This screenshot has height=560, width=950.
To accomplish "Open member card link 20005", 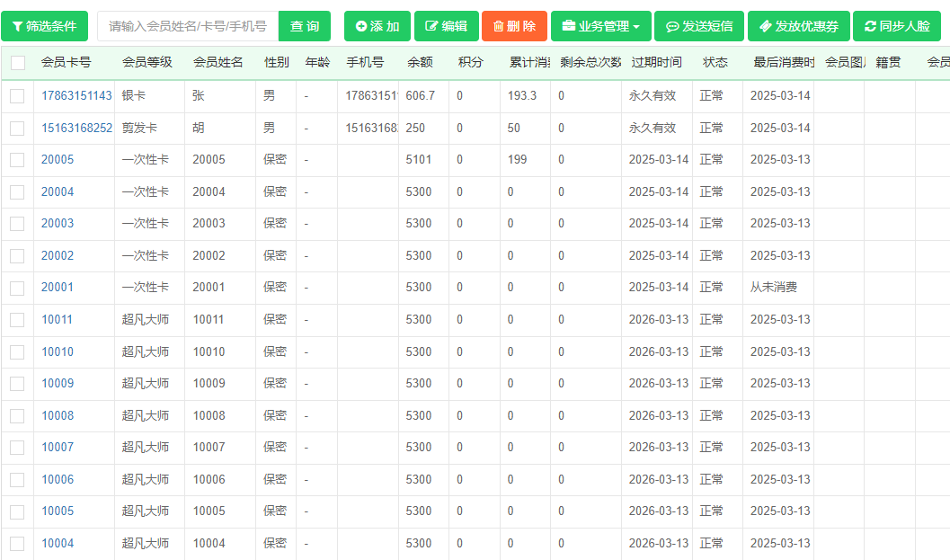I will click(x=58, y=159).
